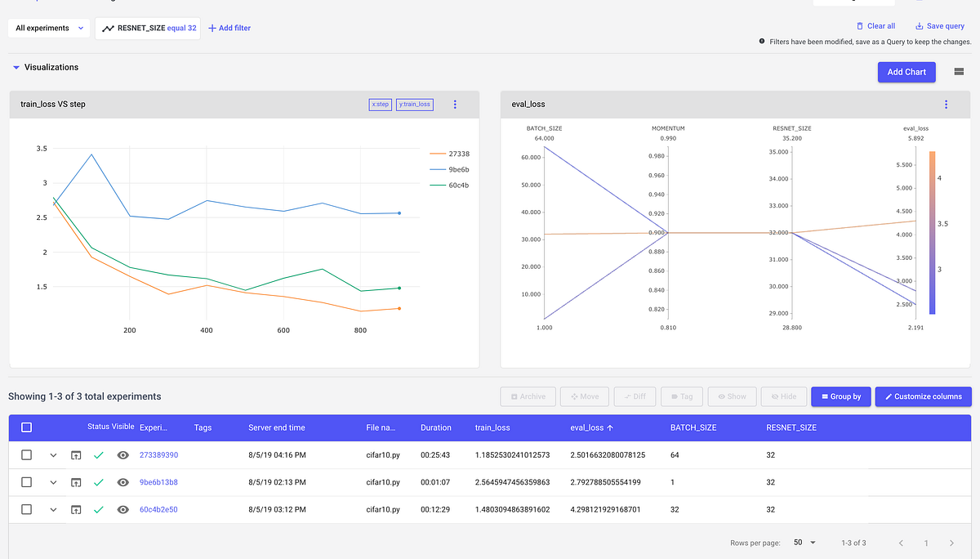Open the eval_loss chart options menu
The image size is (980, 559).
click(x=946, y=104)
